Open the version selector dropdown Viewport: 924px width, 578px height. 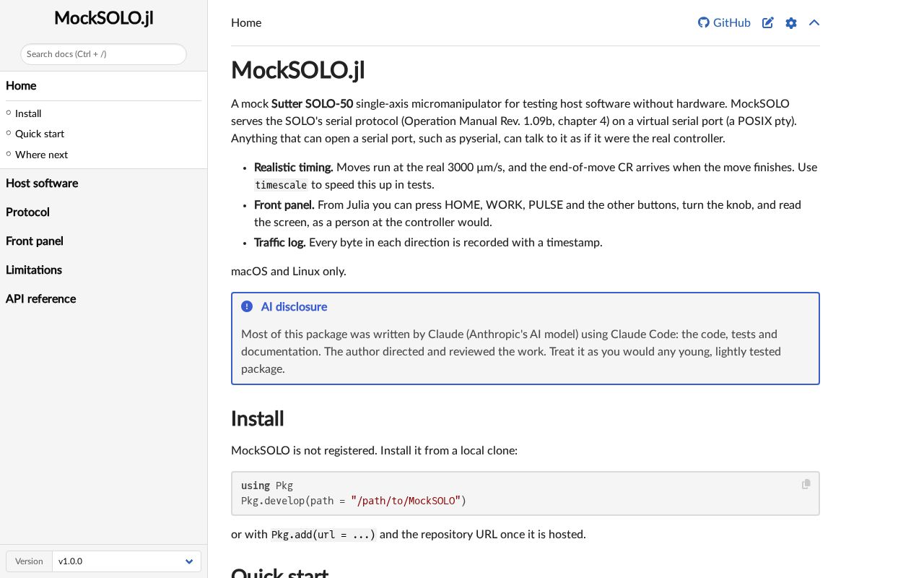tap(126, 561)
